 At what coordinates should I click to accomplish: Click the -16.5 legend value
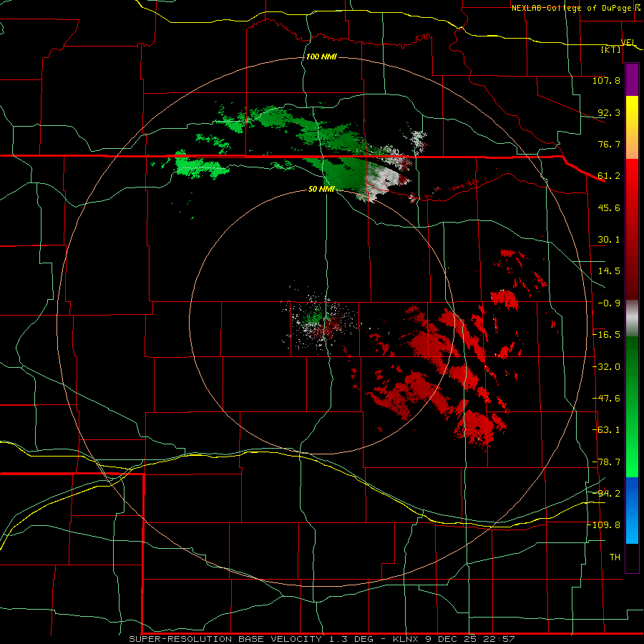[606, 335]
